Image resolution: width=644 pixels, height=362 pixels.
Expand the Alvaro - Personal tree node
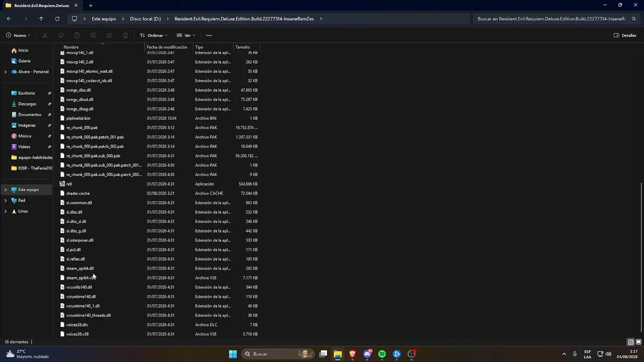tap(6, 72)
